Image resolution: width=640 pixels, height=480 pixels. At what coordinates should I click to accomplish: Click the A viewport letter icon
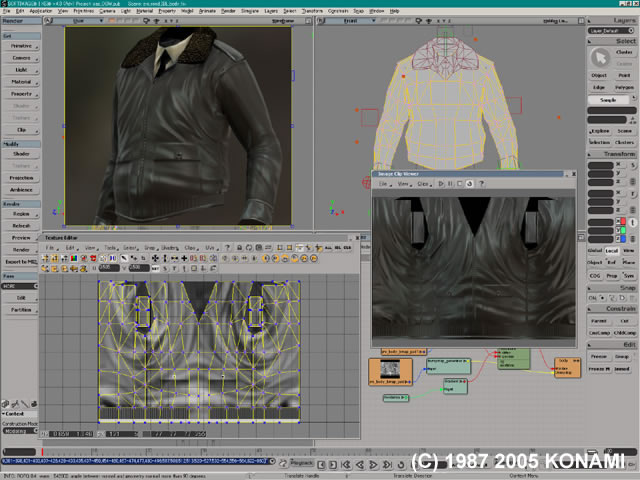[x=48, y=21]
